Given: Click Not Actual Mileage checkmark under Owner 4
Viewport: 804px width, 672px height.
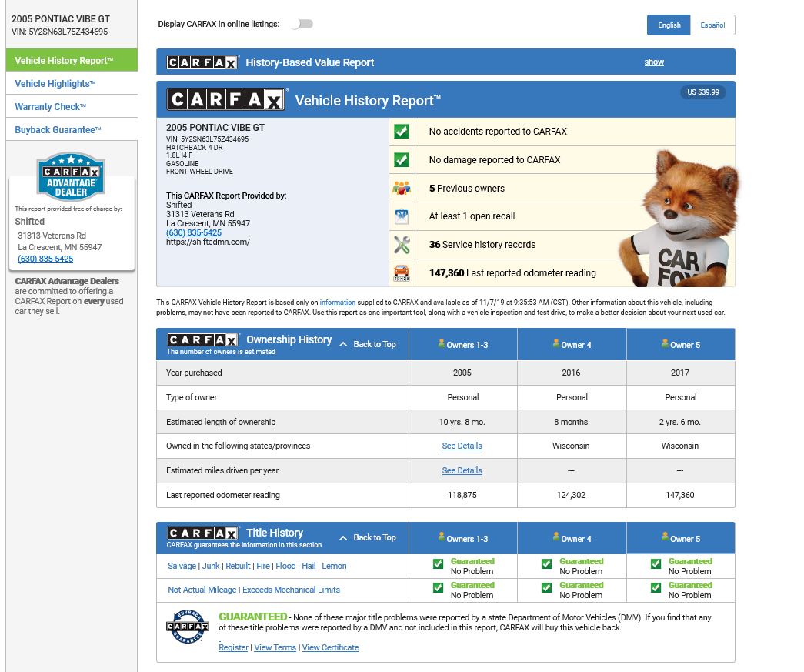Looking at the screenshot, I should click(x=546, y=588).
